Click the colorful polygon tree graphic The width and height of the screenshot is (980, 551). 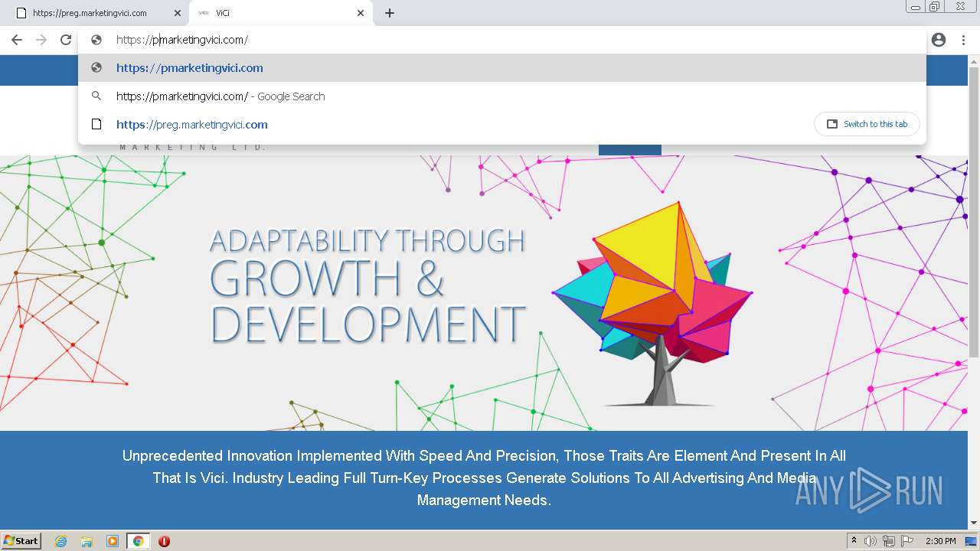[x=653, y=304]
